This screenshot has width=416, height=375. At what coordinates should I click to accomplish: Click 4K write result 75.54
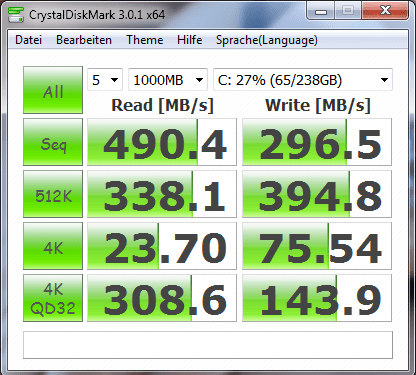[x=317, y=246]
